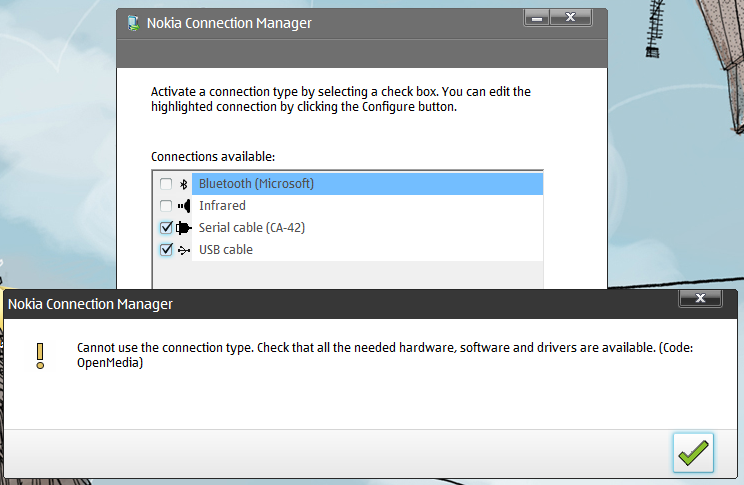Highlight the Serial cable (CA-42) entry
Screen dimensions: 744x485
point(367,228)
